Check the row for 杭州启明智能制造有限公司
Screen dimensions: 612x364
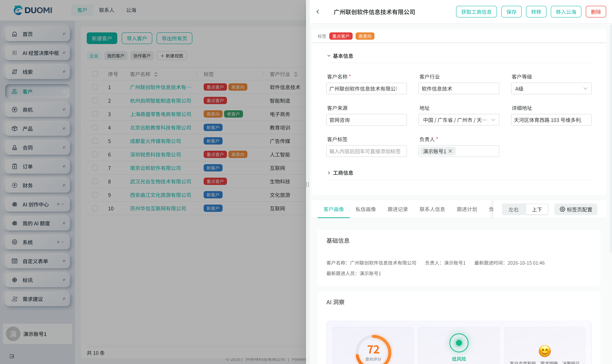point(95,101)
